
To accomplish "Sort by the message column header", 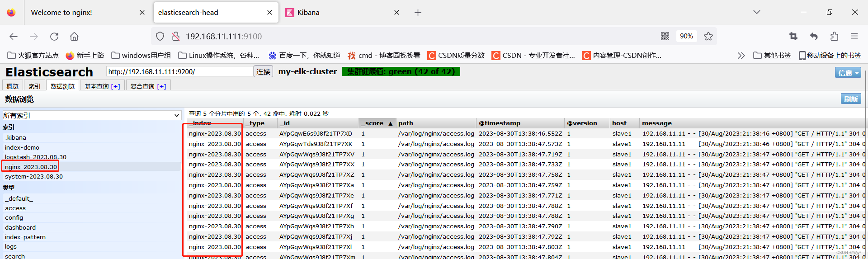I will point(752,123).
